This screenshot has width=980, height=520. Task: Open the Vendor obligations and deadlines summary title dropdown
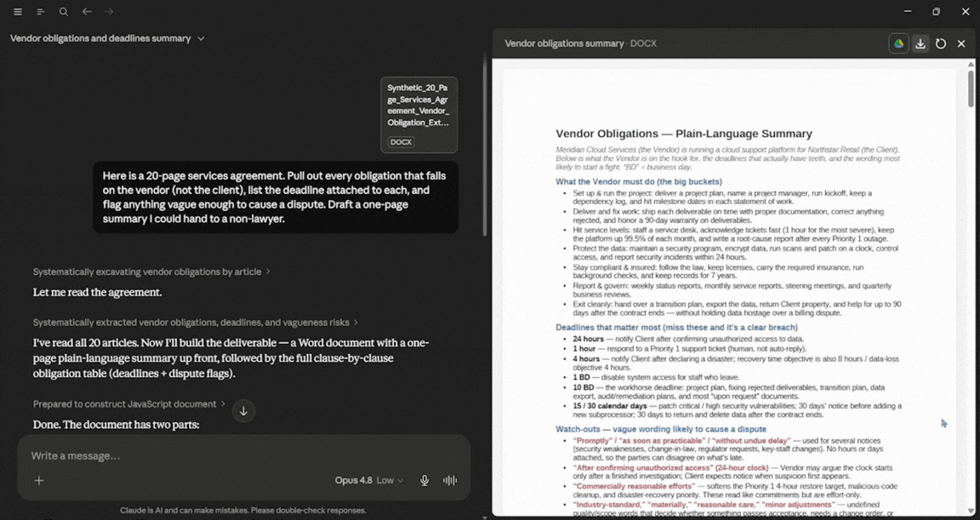tap(107, 38)
